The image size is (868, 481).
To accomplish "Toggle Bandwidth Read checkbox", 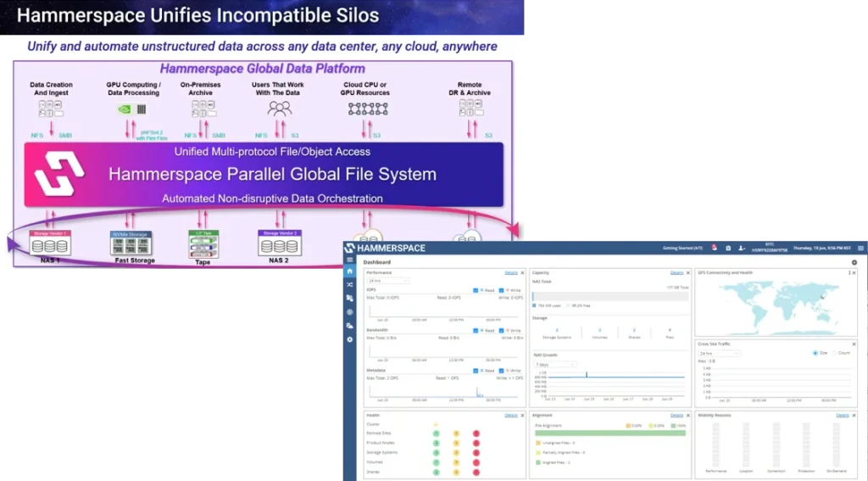I will click(x=476, y=330).
